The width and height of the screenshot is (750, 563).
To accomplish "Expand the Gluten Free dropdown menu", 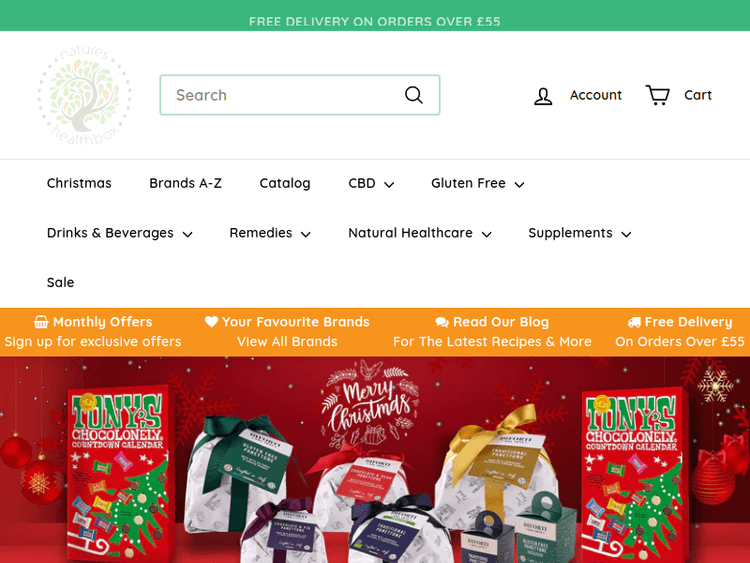I will point(477,184).
